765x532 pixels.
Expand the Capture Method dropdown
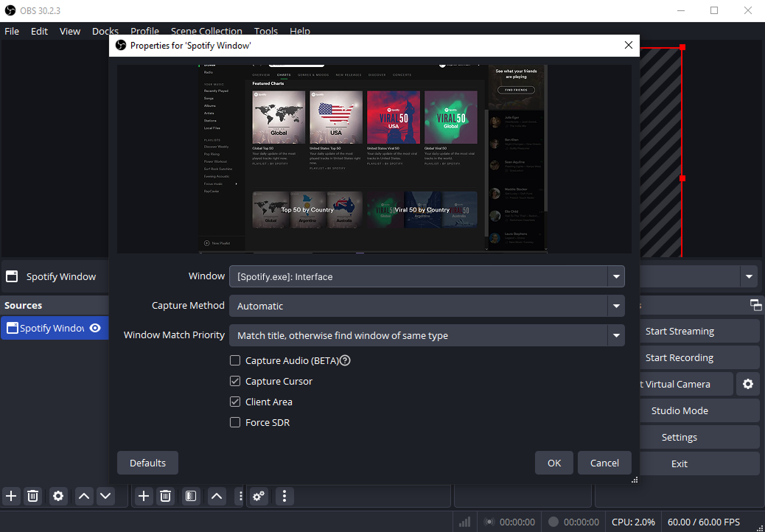click(x=616, y=306)
